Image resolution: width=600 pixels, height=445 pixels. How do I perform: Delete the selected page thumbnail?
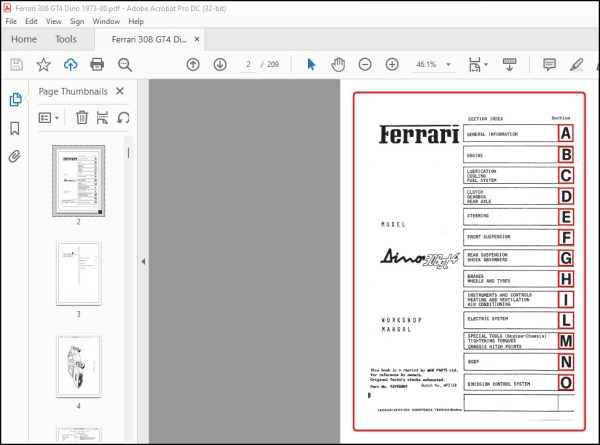pyautogui.click(x=82, y=117)
